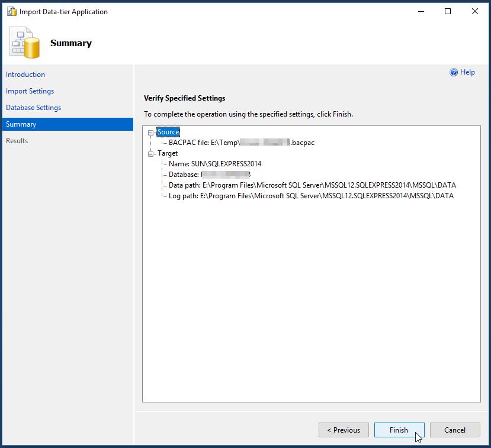491x448 pixels.
Task: Click the Previous button
Action: point(344,430)
